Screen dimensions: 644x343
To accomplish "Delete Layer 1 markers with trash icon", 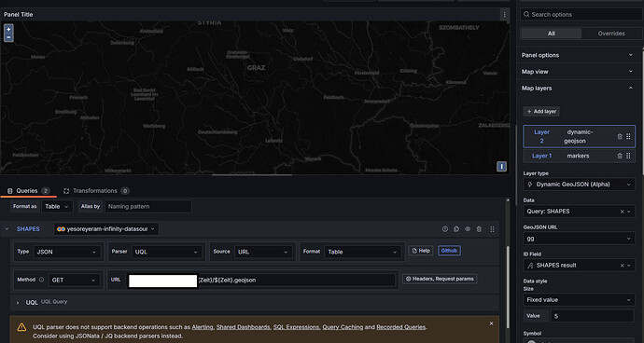I will (620, 156).
